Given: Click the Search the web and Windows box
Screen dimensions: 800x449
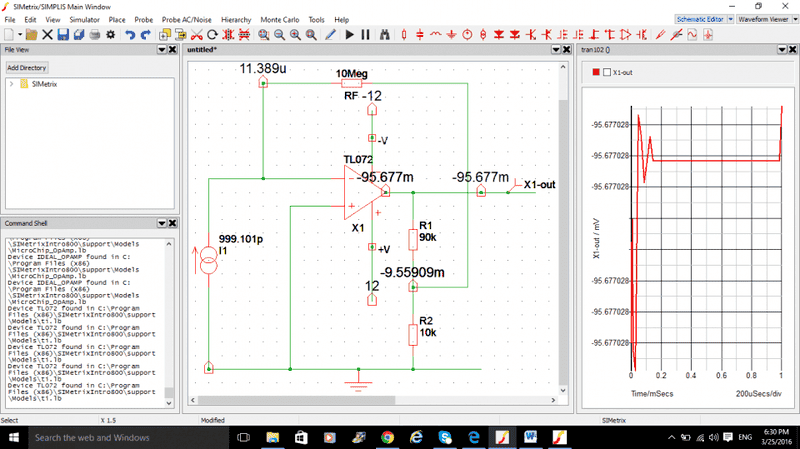Looking at the screenshot, I should coord(128,437).
